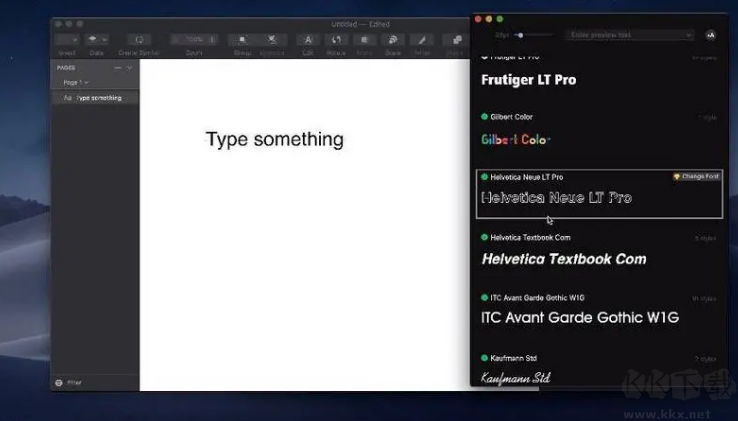738x421 pixels.
Task: Open the Insert tool dropdown in Sketch
Action: pos(67,40)
